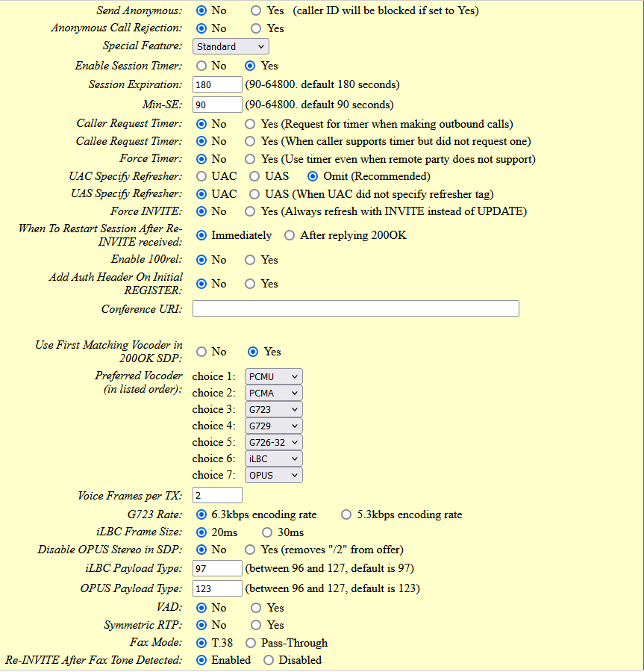Screen dimensions: 644x672
Task: Select No for Force Timer
Action: [x=201, y=159]
